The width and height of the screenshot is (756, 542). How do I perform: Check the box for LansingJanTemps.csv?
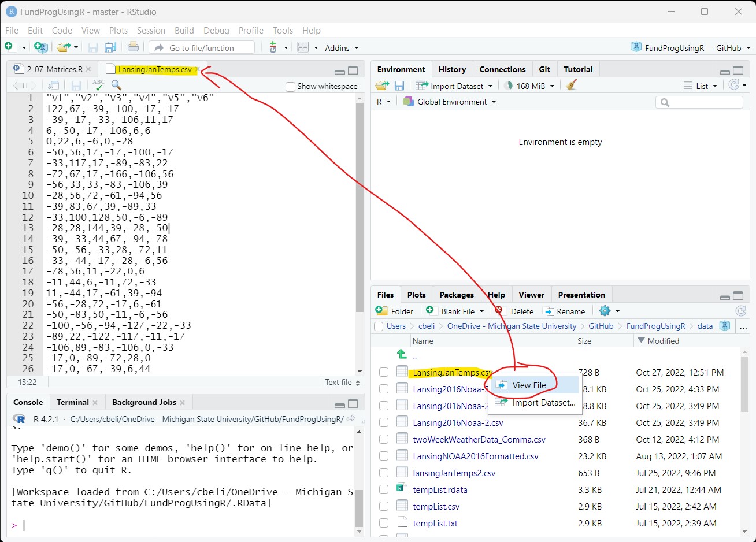384,372
